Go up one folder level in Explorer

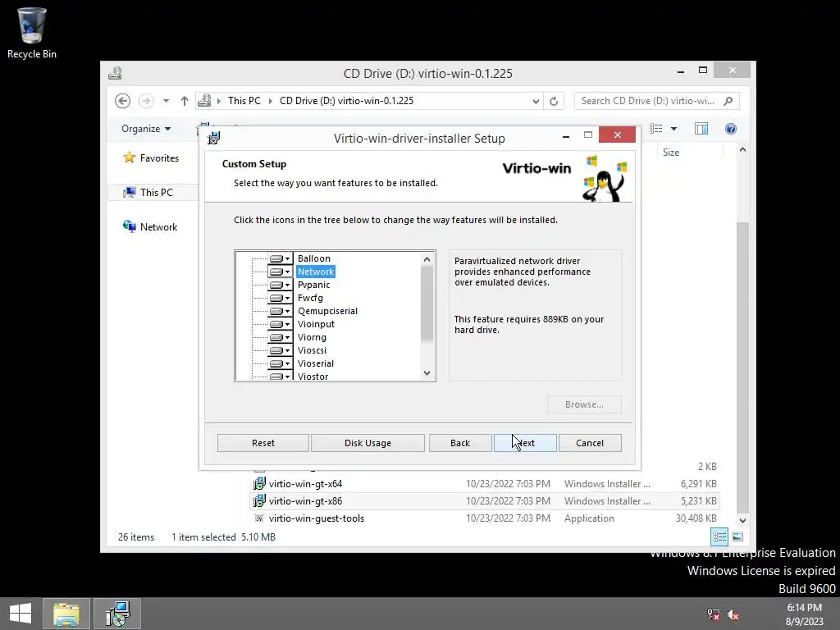185,101
